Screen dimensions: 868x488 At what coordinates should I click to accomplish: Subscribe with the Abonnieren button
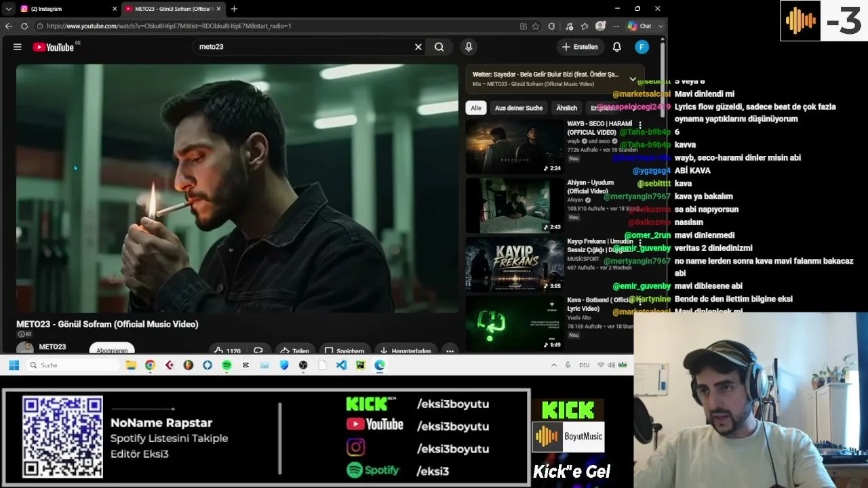(x=112, y=350)
